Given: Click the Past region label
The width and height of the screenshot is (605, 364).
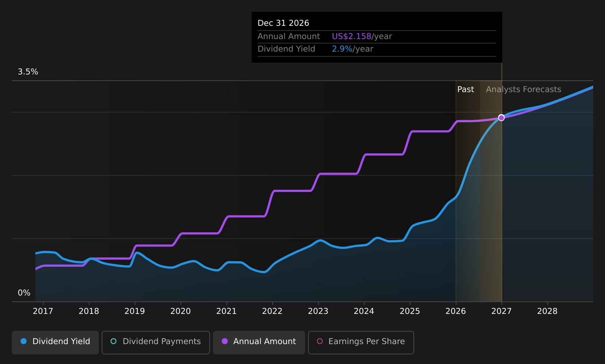Looking at the screenshot, I should click(x=466, y=90).
